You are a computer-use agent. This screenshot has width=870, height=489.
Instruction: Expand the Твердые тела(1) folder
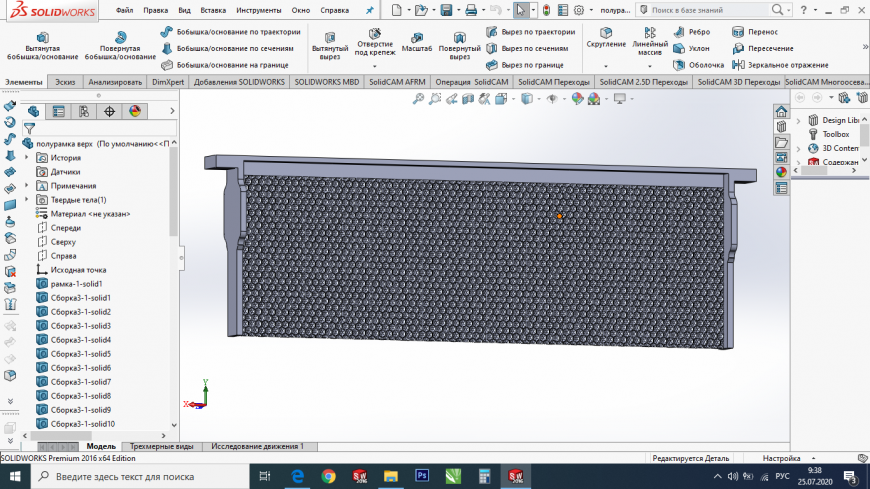[x=27, y=200]
